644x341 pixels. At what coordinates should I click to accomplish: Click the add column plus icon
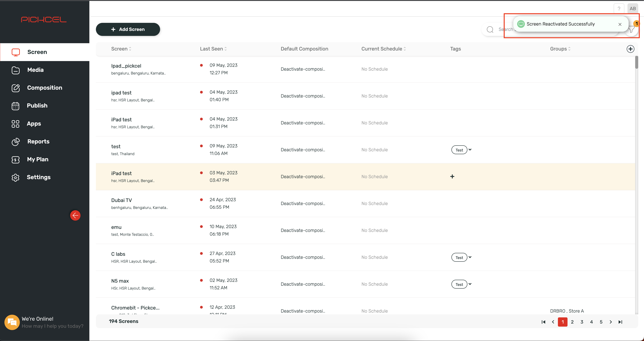(630, 49)
